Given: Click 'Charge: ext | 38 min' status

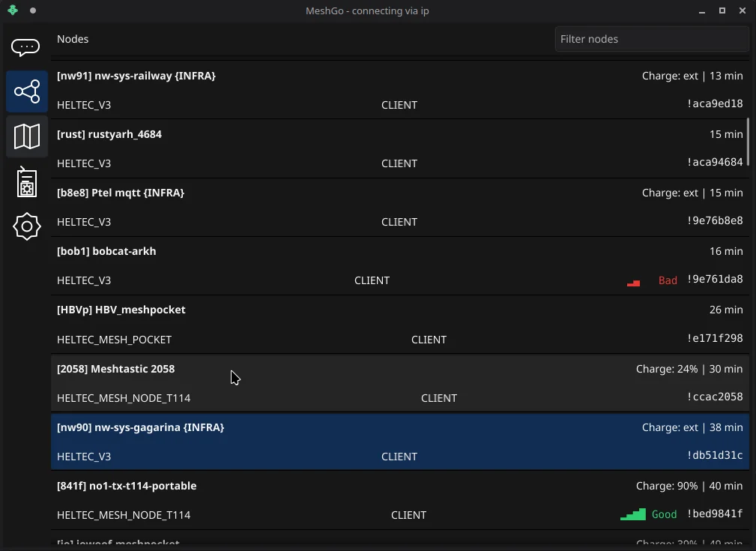Looking at the screenshot, I should pos(692,427).
